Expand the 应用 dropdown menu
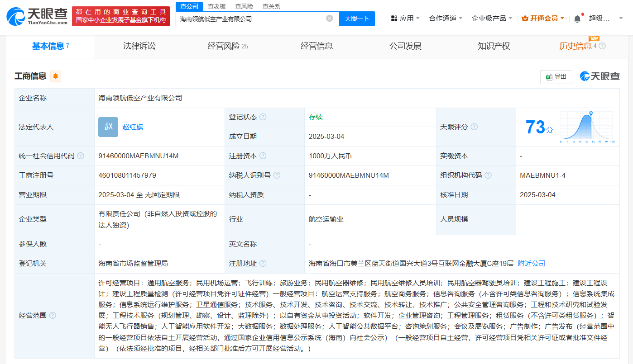 405,19
